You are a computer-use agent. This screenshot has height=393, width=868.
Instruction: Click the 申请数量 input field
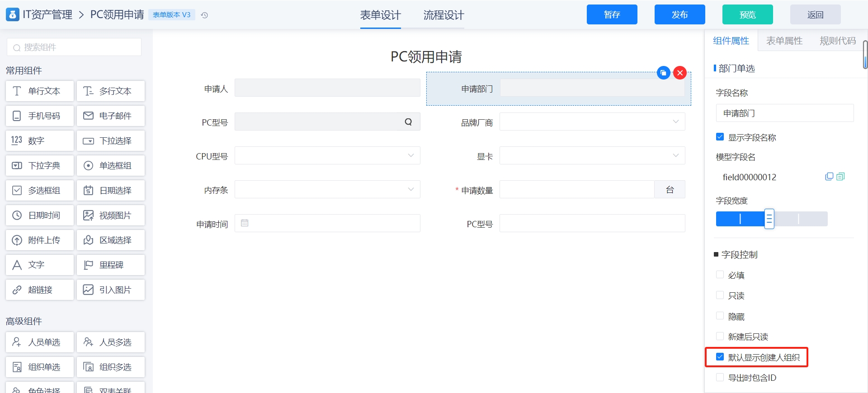577,189
